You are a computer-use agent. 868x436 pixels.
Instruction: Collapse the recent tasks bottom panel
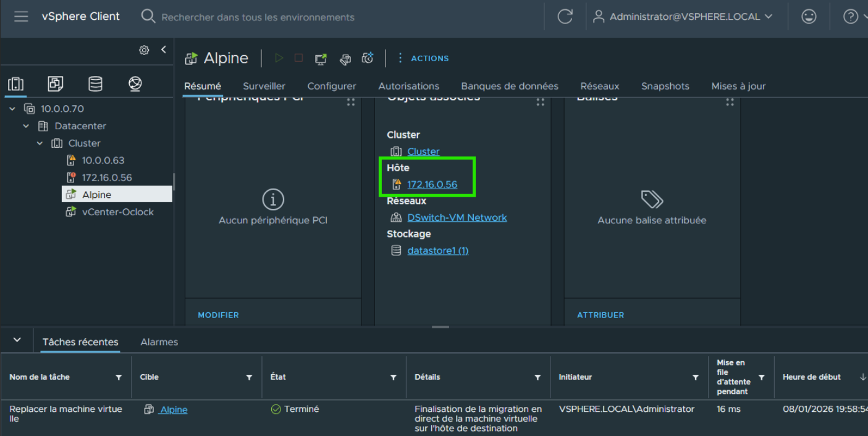pos(17,340)
